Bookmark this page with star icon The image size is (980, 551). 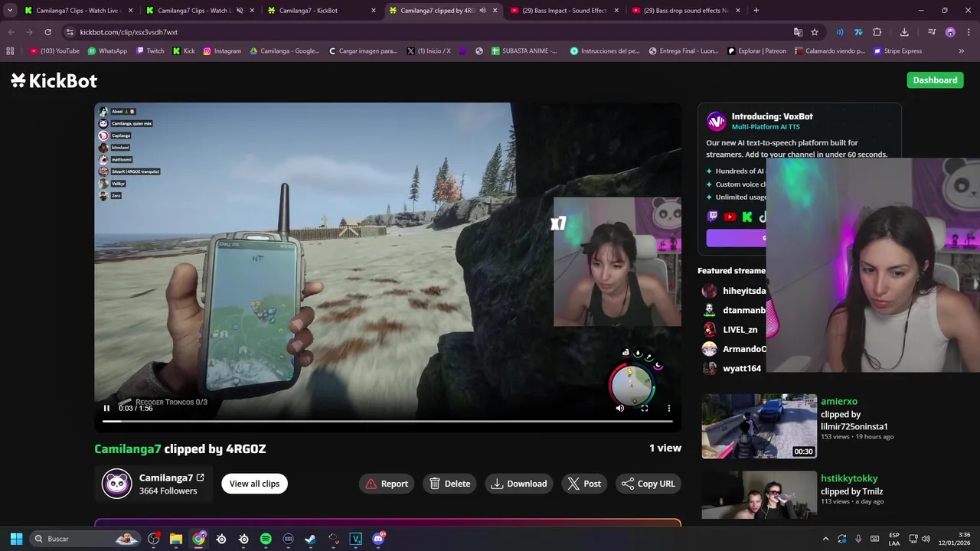[x=815, y=32]
